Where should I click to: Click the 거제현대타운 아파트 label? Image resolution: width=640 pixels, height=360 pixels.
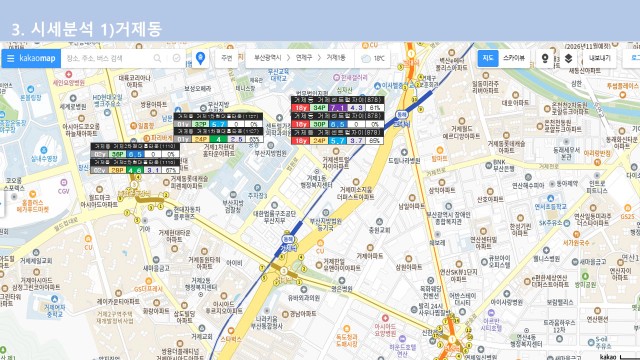click(x=174, y=236)
